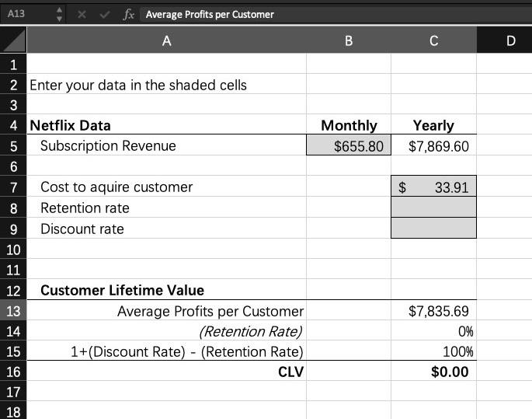Select column A header
Image resolution: width=532 pixels, height=419 pixels.
pos(166,40)
